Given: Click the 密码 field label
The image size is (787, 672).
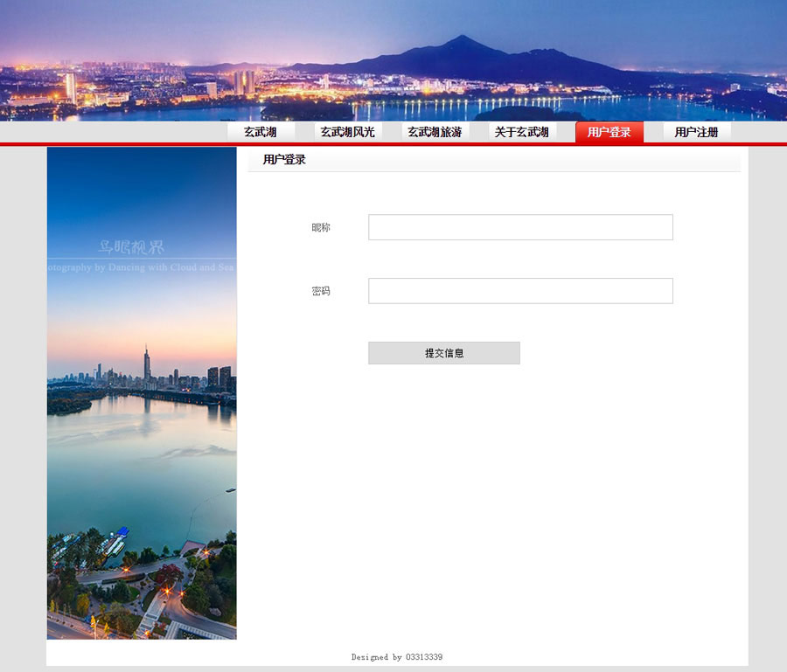Looking at the screenshot, I should click(321, 291).
